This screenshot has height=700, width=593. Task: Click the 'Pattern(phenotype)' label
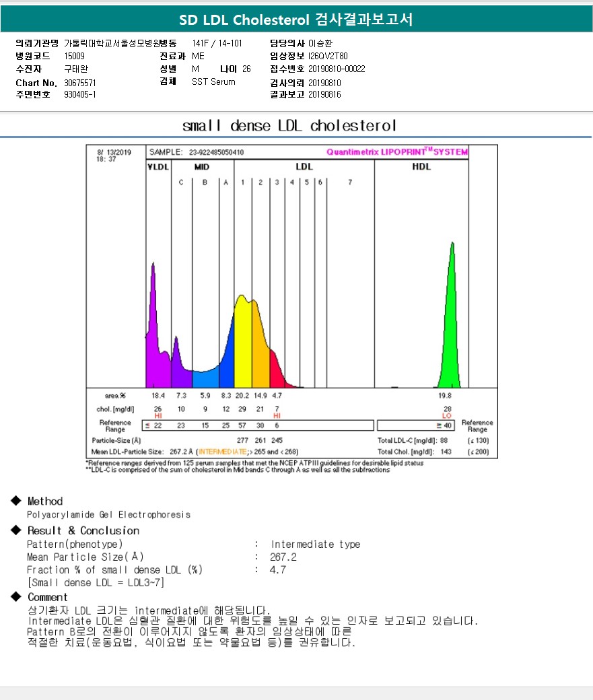point(75,545)
